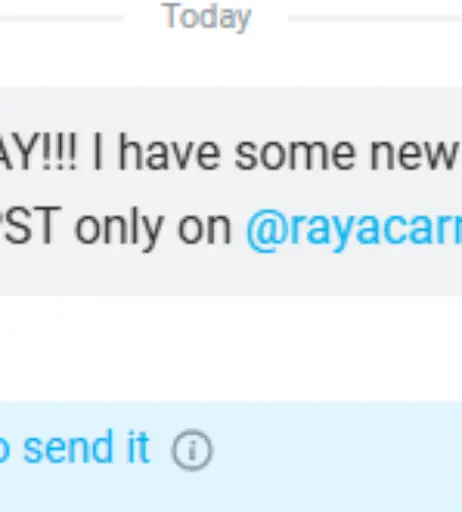Screen dimensions: 462x512
Task: Click the standalone letter "I" in message
Action: pos(97,153)
